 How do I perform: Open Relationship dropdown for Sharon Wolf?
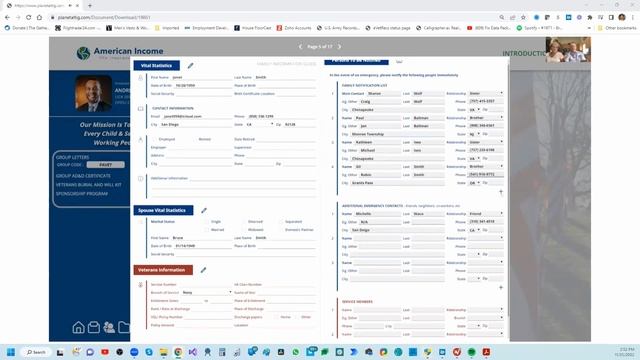(x=486, y=93)
